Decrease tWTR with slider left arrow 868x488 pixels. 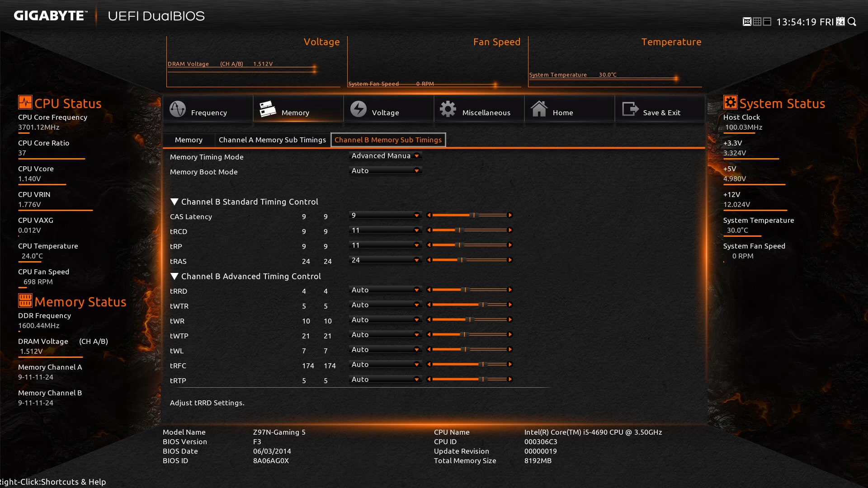(429, 305)
